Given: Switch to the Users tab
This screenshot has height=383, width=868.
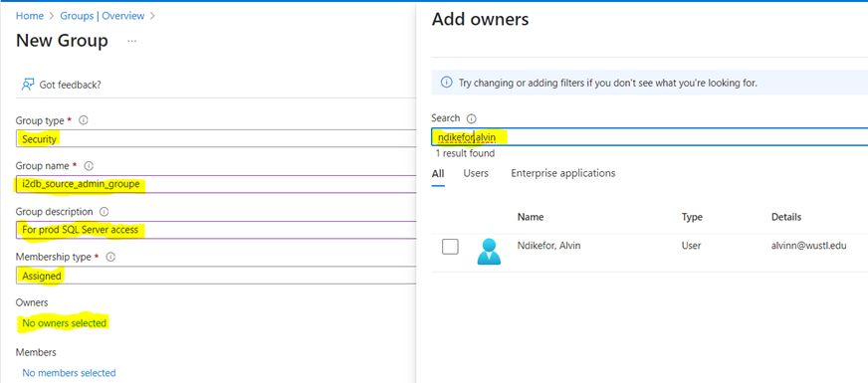Looking at the screenshot, I should [x=476, y=173].
